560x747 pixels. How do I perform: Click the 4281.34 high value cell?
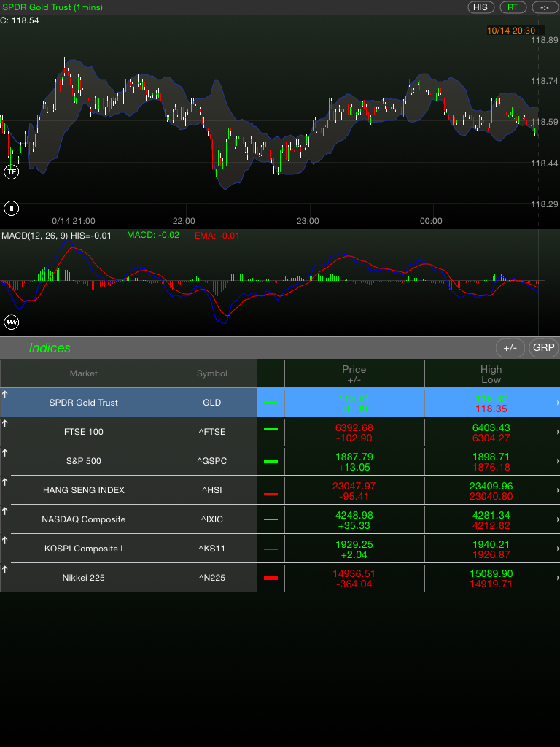[491, 515]
